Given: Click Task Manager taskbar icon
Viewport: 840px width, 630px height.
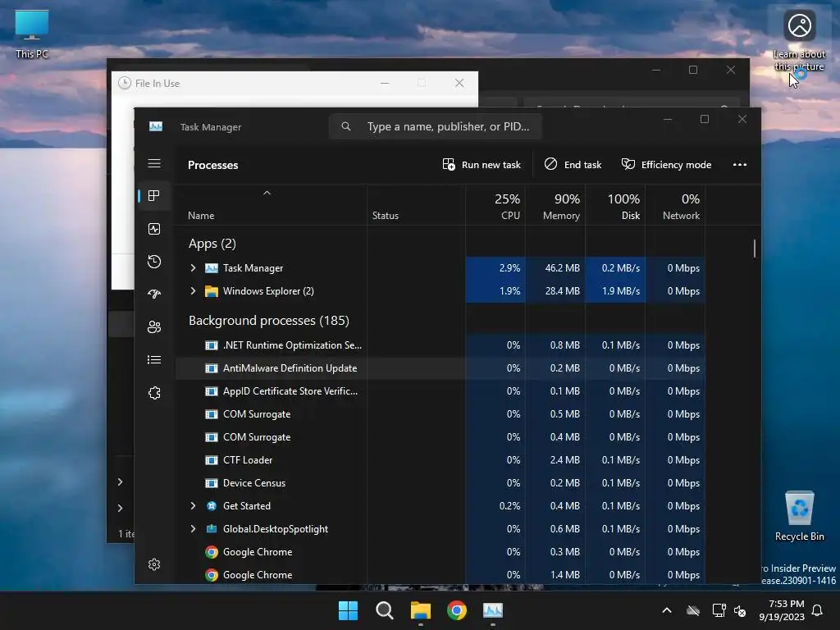Looking at the screenshot, I should pyautogui.click(x=493, y=610).
